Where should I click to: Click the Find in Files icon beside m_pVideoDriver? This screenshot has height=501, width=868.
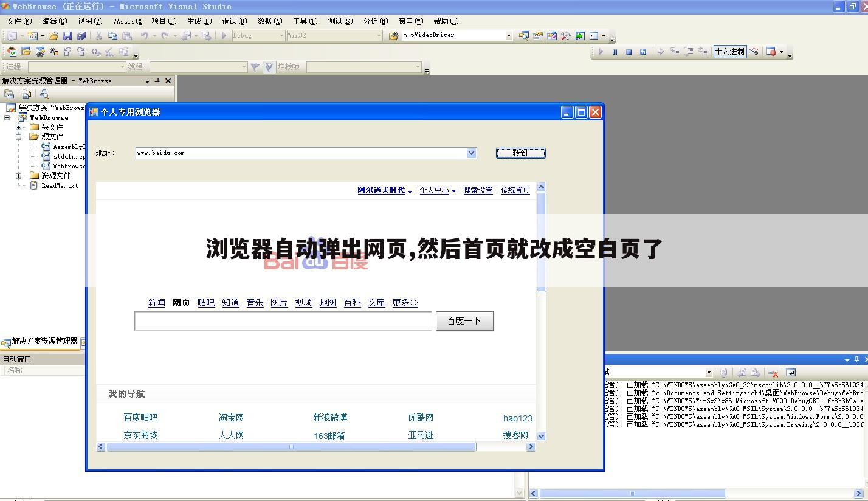[x=393, y=36]
